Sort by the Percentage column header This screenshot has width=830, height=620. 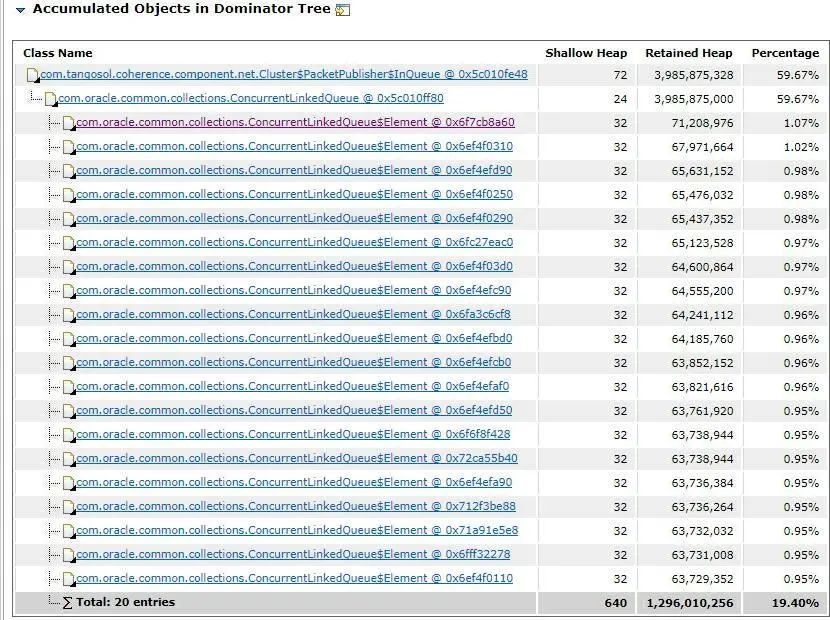(785, 53)
